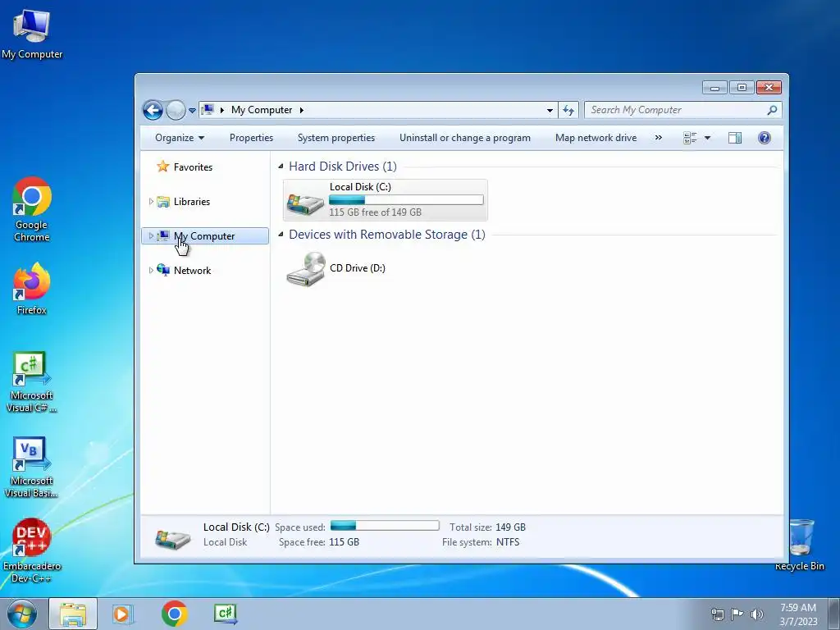Click Properties in the command bar
Image resolution: width=840 pixels, height=630 pixels.
[251, 138]
